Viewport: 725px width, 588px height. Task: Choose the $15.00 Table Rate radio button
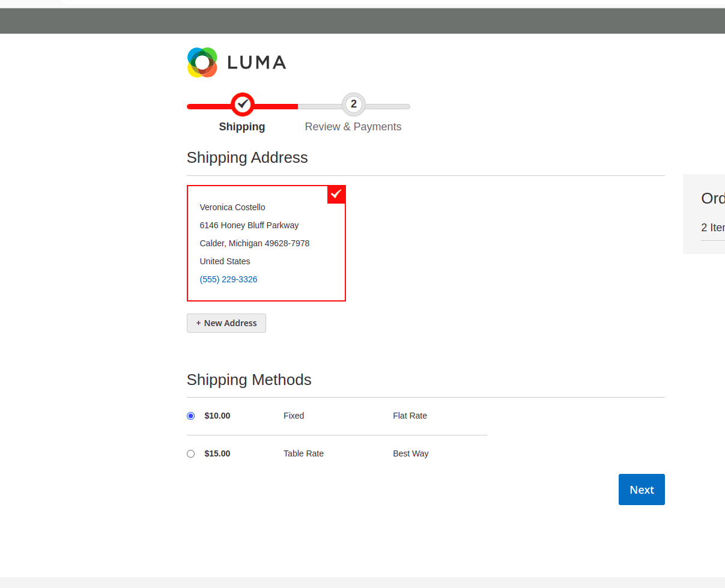pos(191,453)
